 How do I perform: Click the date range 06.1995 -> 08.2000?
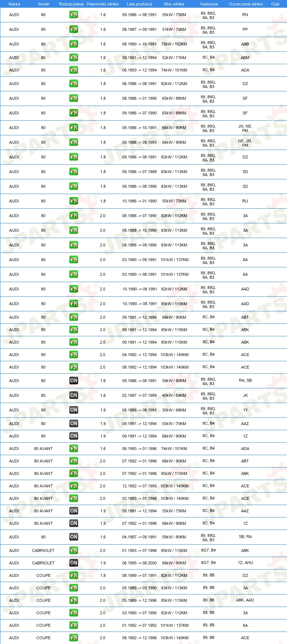click(139, 563)
